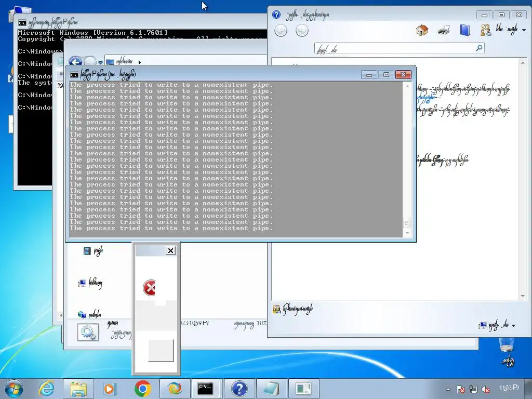532x399 pixels.
Task: Click the red error icon in dialog
Action: pyautogui.click(x=149, y=288)
